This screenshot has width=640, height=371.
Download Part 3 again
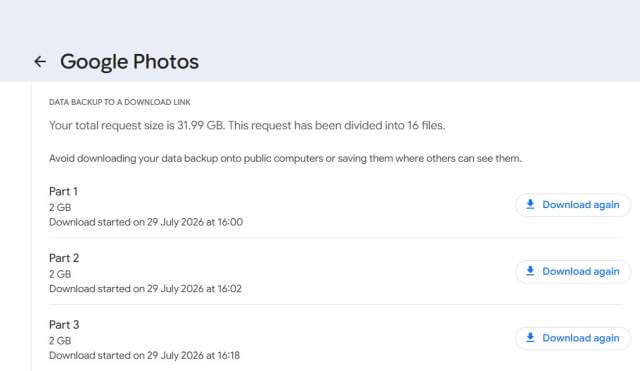[x=573, y=338]
